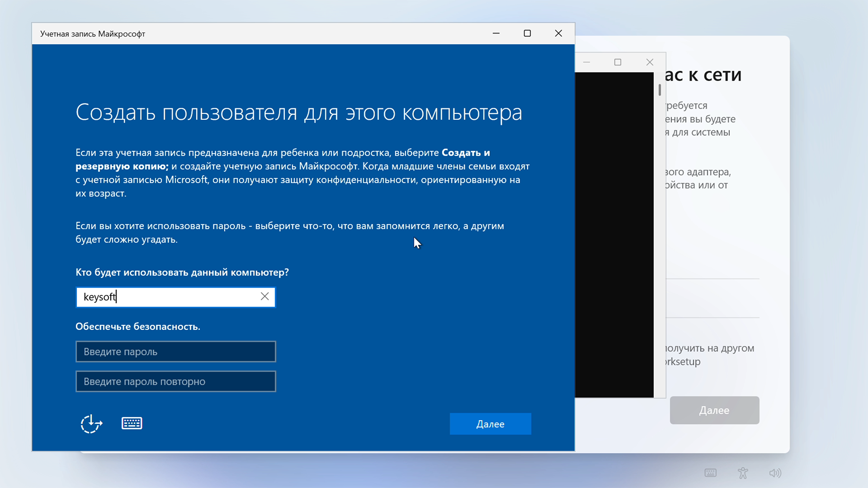
Task: Focus the keysoft username field
Action: point(167,297)
